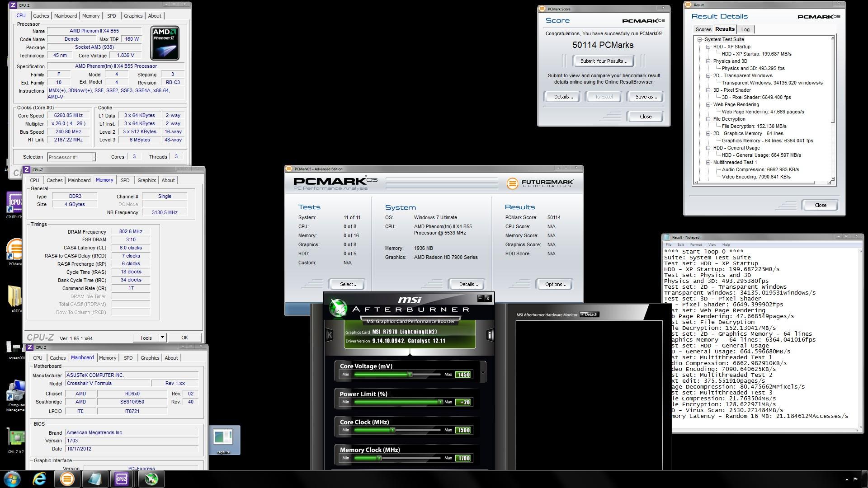The image size is (868, 488).
Task: Click Power Limit slider handle in Afterburner
Action: coord(440,402)
